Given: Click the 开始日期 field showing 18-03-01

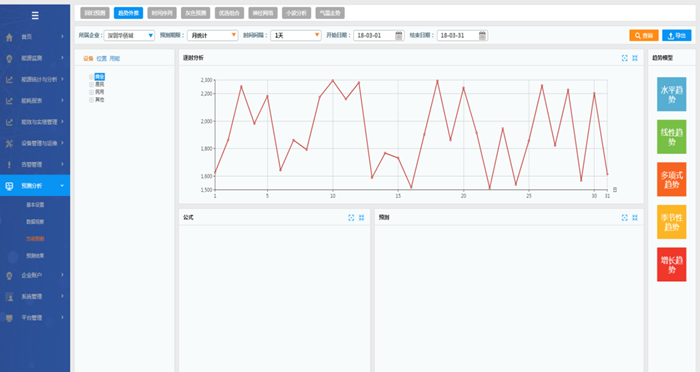Looking at the screenshot, I should point(379,35).
